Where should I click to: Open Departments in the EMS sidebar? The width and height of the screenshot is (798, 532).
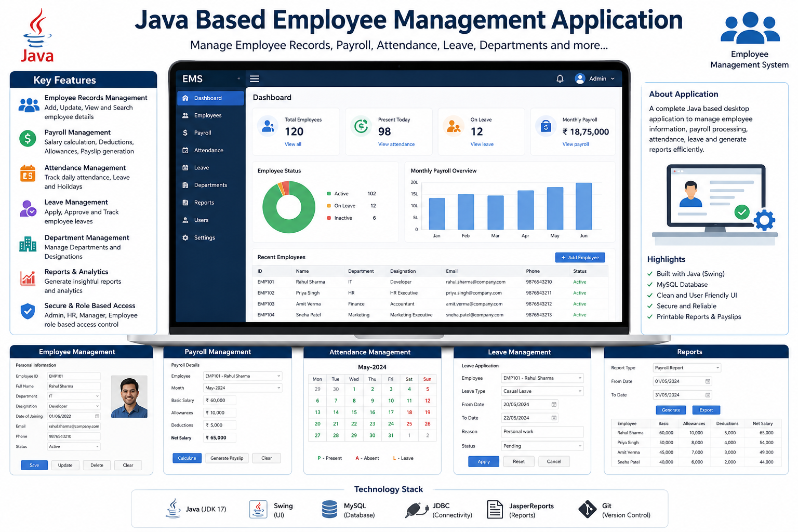pyautogui.click(x=210, y=185)
